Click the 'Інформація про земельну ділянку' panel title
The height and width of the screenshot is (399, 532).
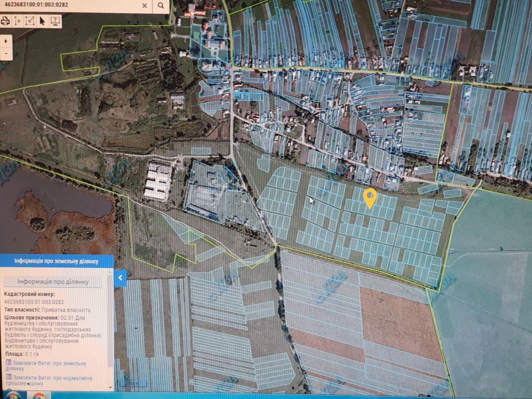pyautogui.click(x=56, y=261)
